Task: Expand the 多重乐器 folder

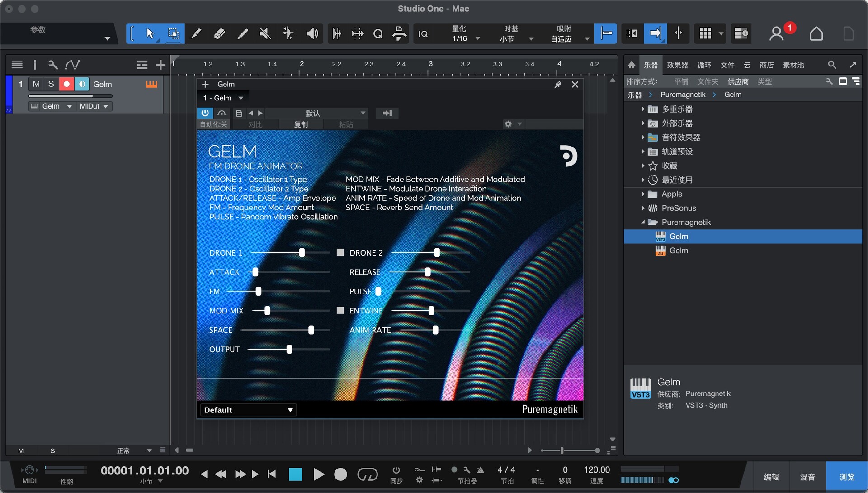Action: (x=642, y=109)
